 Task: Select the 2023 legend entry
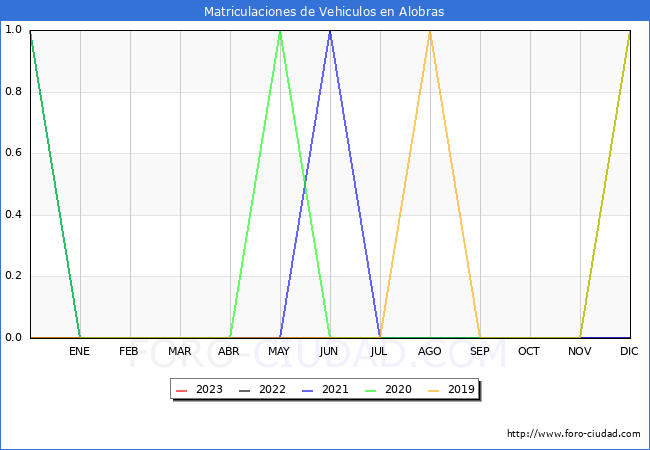point(199,390)
